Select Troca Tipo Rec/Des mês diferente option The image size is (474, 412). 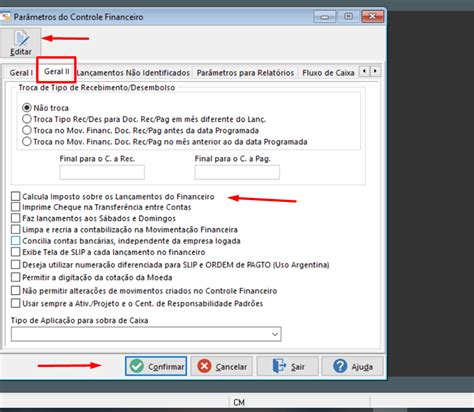[x=27, y=119]
